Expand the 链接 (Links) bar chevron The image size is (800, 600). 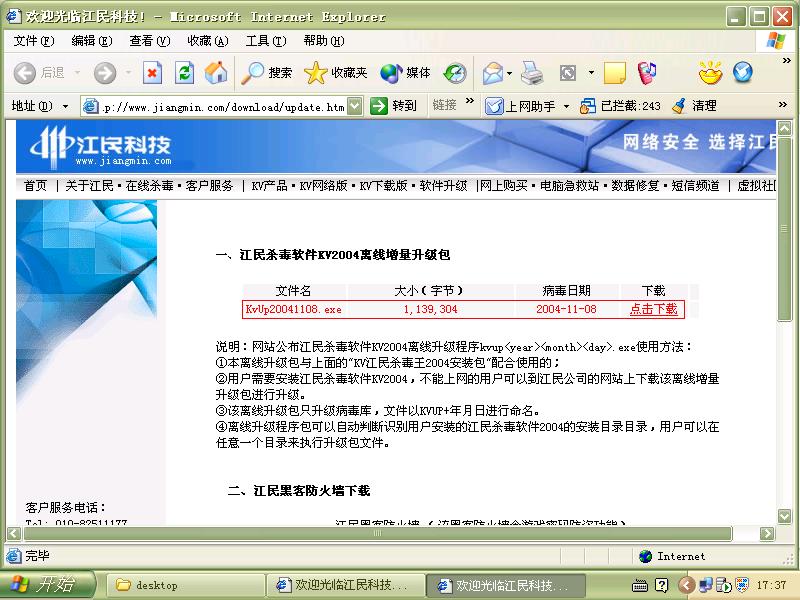click(470, 101)
